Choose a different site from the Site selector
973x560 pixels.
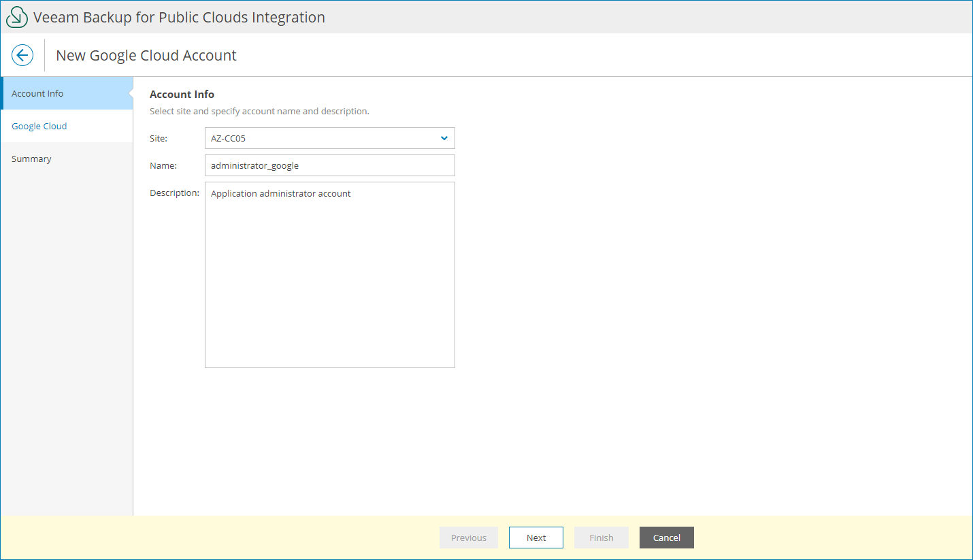tap(329, 138)
